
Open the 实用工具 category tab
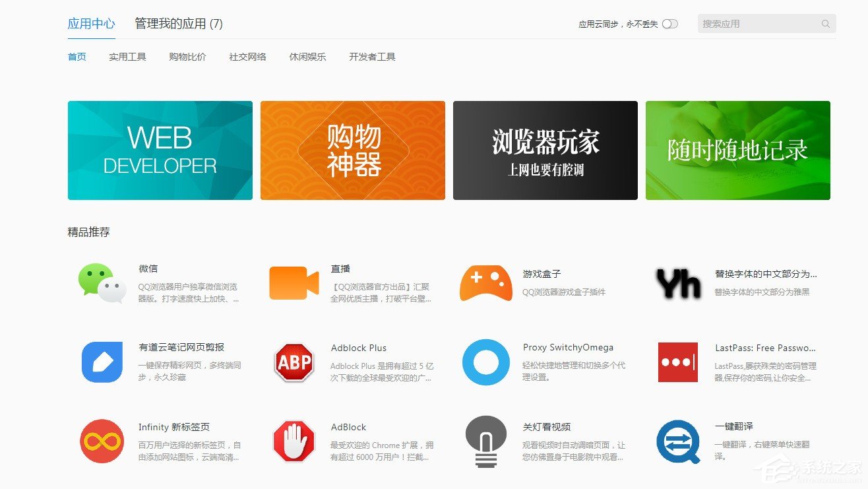[x=127, y=56]
